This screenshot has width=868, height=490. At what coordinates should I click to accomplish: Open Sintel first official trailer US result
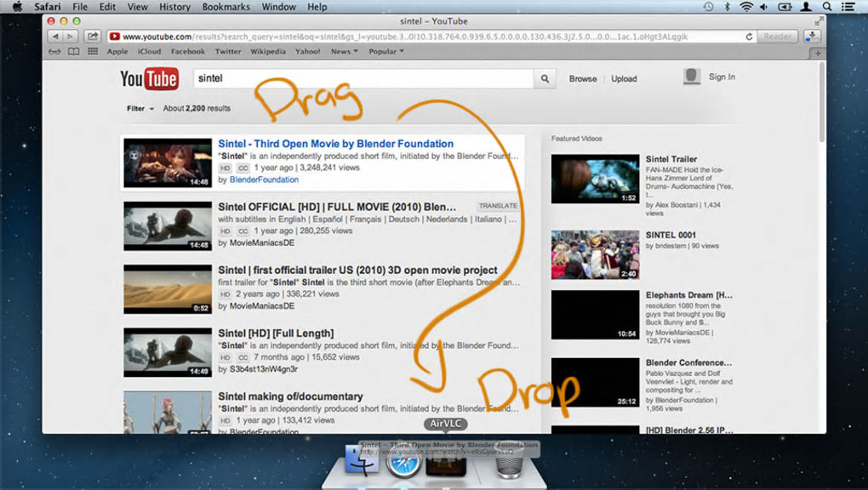[x=357, y=270]
